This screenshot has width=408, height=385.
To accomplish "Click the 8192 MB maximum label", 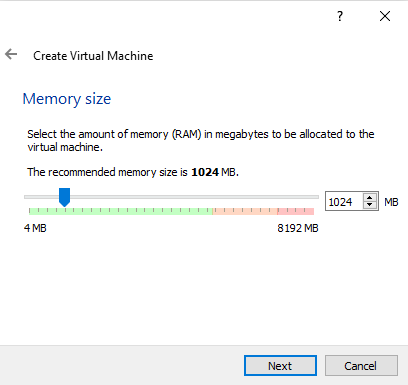I will [x=298, y=228].
